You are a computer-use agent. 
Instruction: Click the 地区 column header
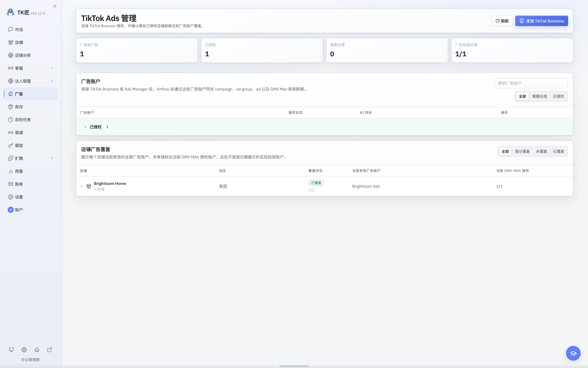coord(222,171)
